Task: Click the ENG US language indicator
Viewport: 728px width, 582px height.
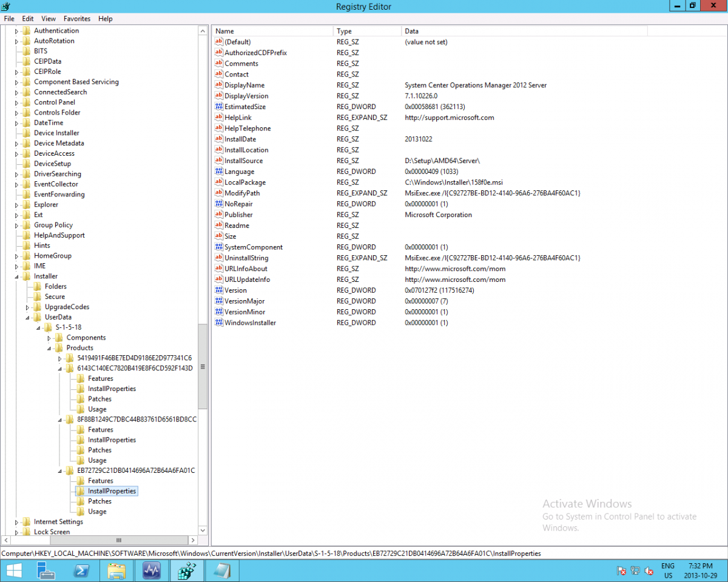Action: [667, 570]
